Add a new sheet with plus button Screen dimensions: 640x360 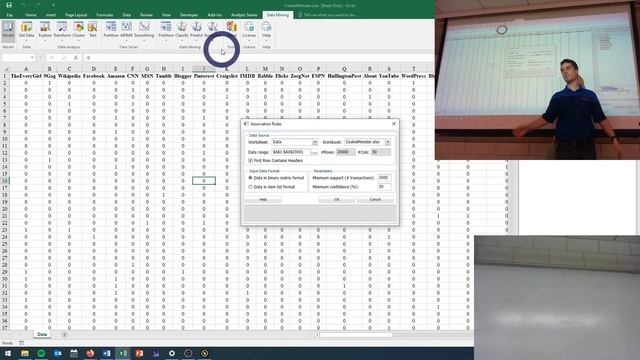coord(64,334)
